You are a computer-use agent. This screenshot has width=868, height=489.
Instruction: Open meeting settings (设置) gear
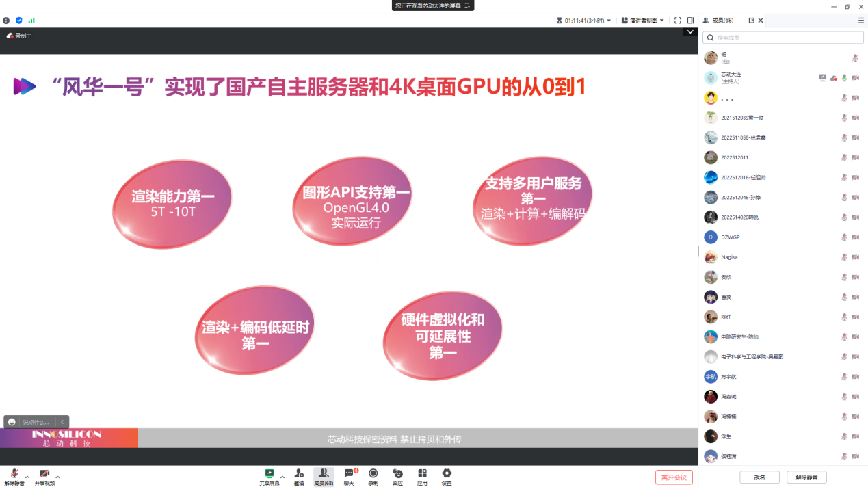(x=447, y=476)
